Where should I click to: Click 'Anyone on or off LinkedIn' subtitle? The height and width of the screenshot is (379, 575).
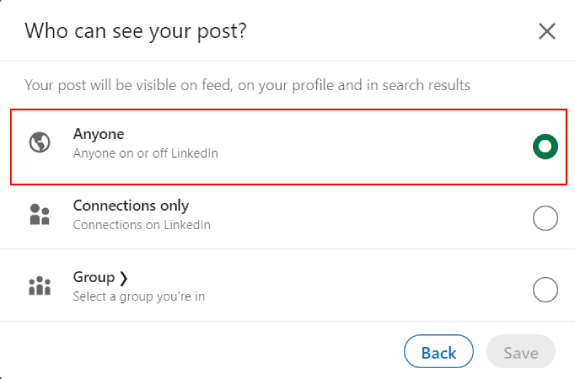146,153
